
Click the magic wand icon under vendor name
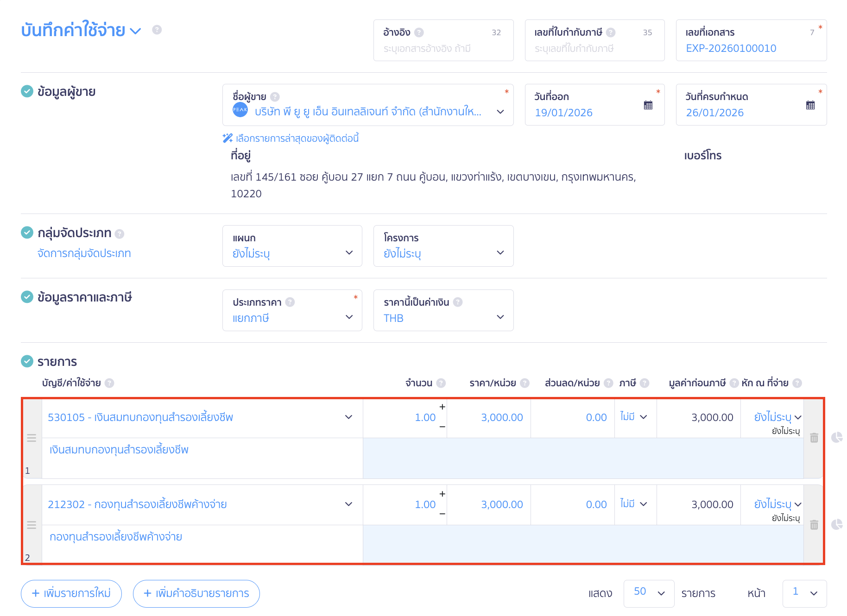tap(227, 138)
